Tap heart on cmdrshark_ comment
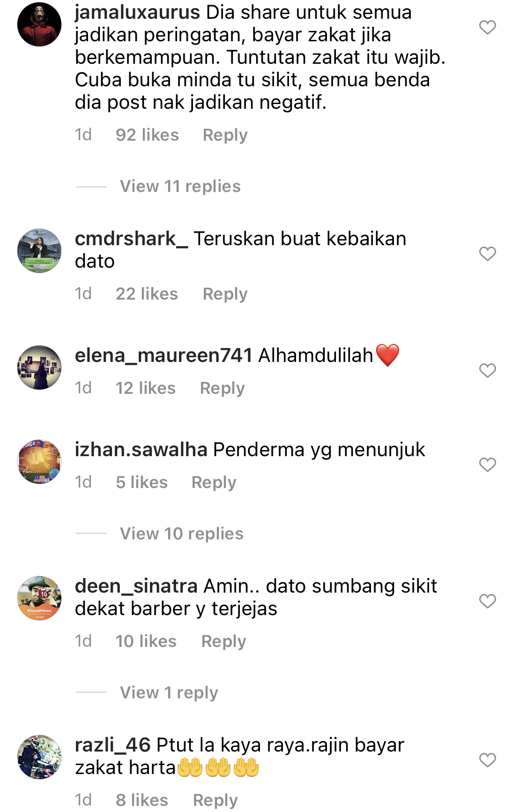This screenshot has height=812, width=527. 487,254
